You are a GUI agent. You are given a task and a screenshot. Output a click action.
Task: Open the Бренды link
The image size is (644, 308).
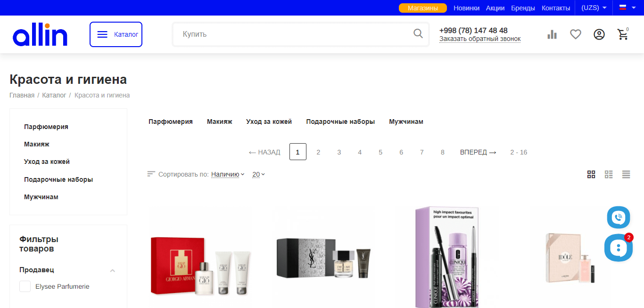[523, 8]
